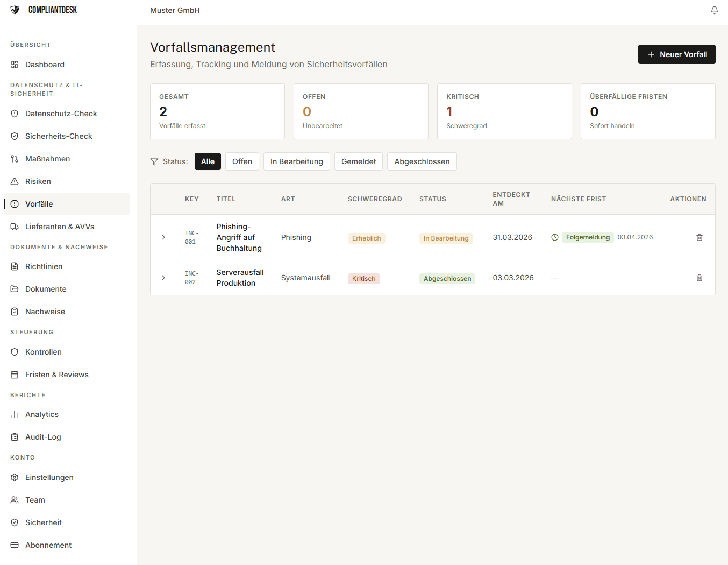This screenshot has height=565, width=728.
Task: Expand the INC-001 phishing incident row
Action: [163, 237]
